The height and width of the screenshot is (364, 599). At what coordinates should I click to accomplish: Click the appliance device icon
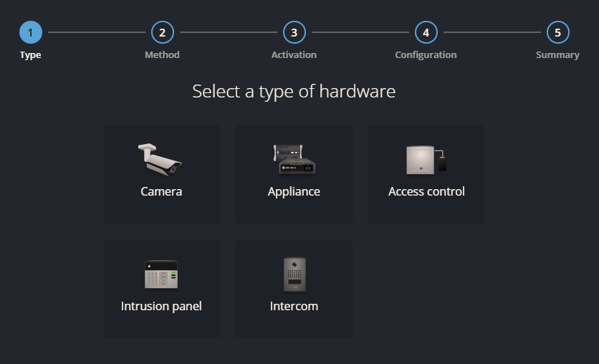294,159
